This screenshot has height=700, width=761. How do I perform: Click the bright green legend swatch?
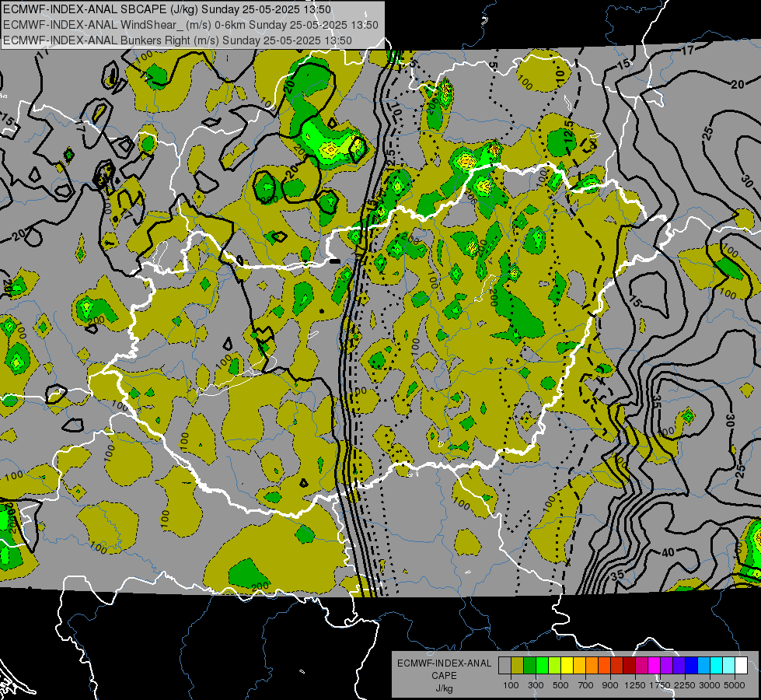pos(542,666)
